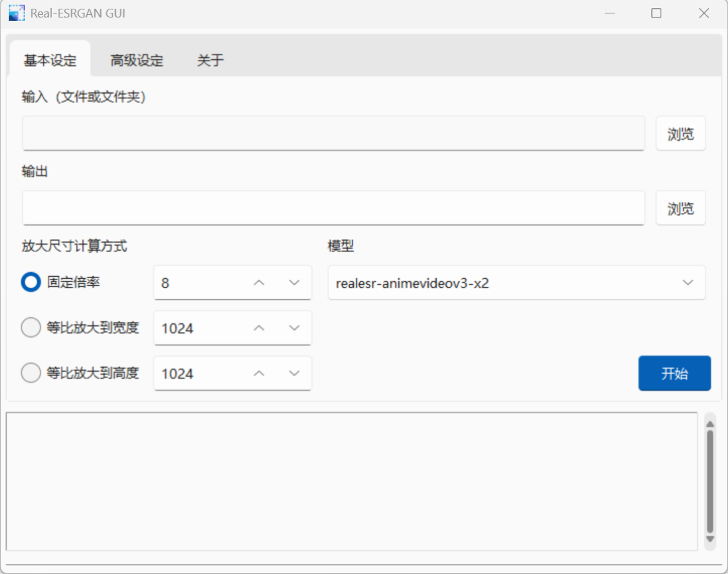Maximize the Real-ESRGAN GUI window
Viewport: 728px width, 574px height.
pos(656,13)
